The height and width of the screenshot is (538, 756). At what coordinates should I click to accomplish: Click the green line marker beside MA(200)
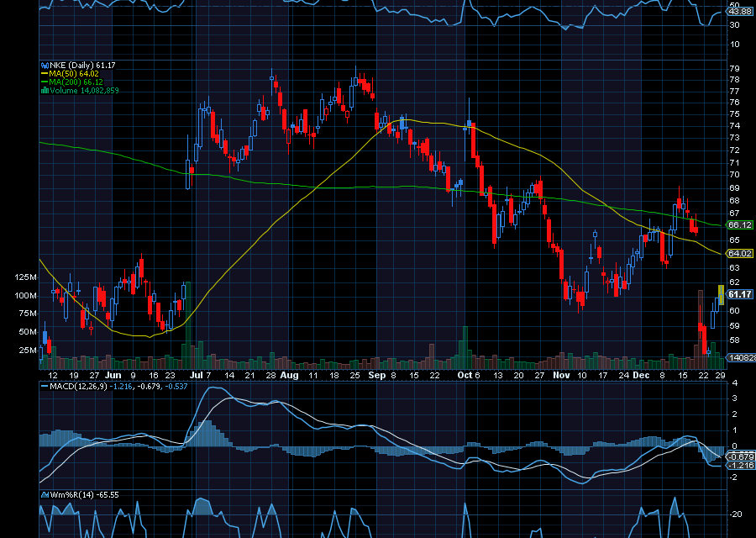point(45,82)
